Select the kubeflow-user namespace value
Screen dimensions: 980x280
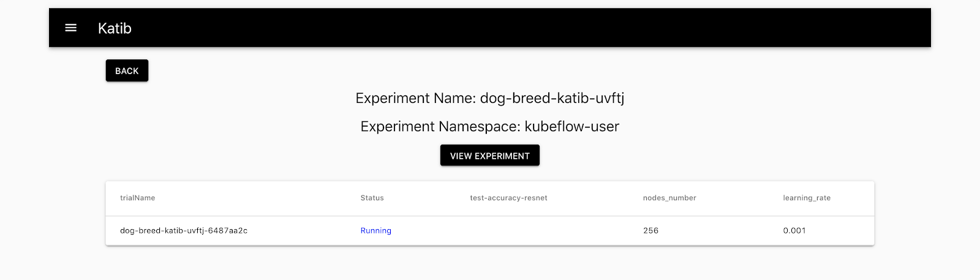571,126
